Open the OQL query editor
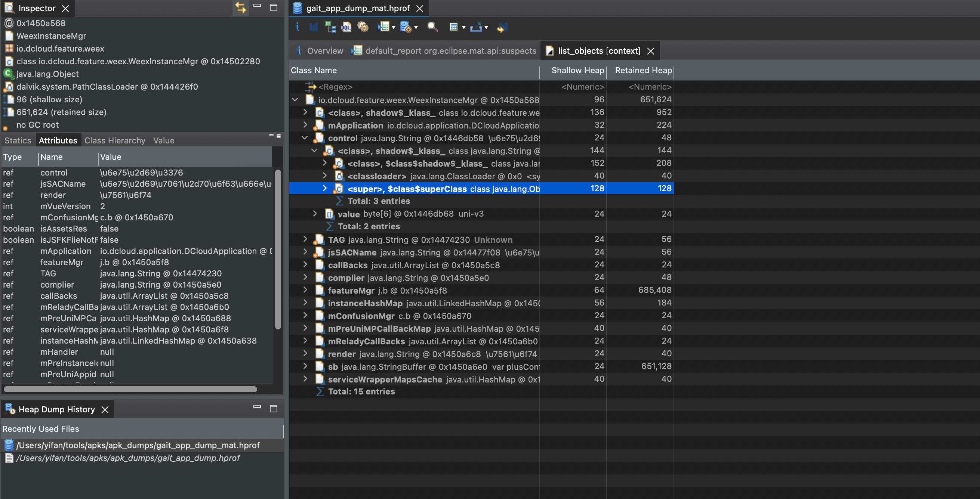Image resolution: width=980 pixels, height=499 pixels. [346, 27]
